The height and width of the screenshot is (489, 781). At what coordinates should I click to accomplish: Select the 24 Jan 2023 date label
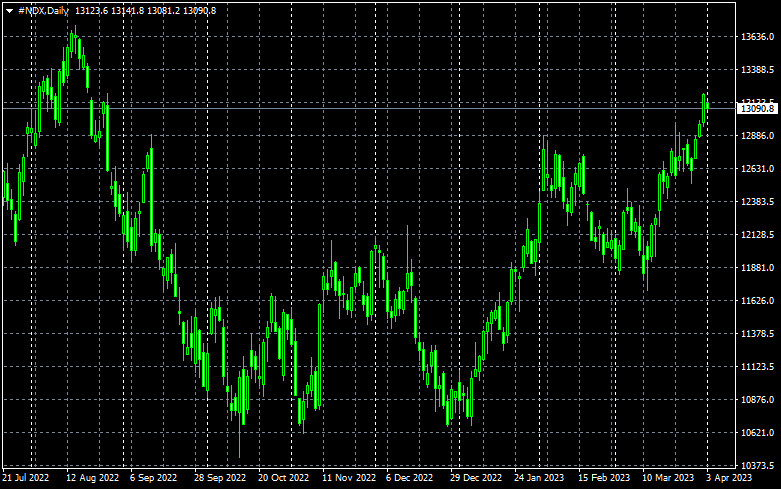(x=538, y=478)
